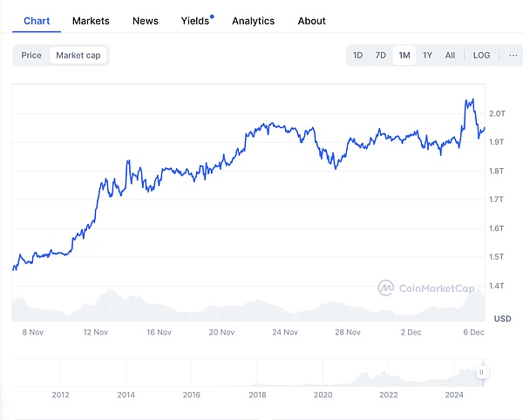
Task: View the Analytics tab
Action: (253, 20)
